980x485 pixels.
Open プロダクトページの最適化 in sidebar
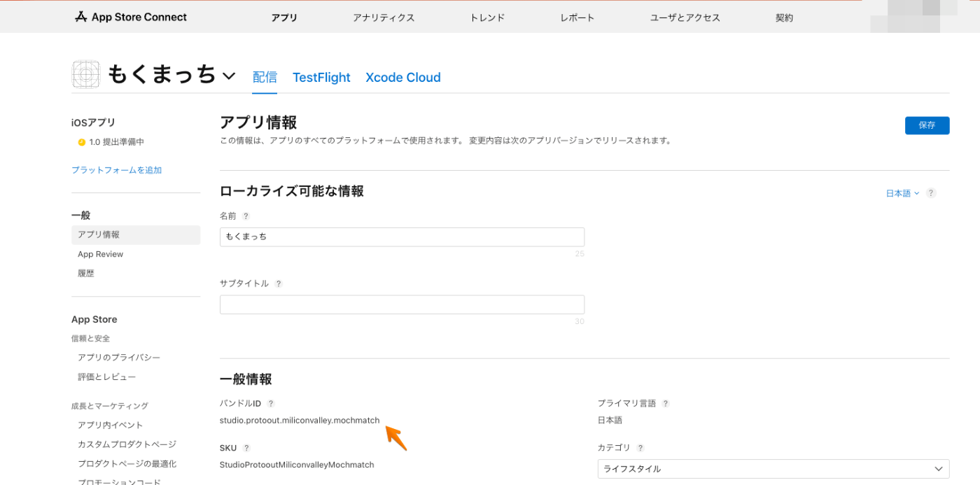127,464
